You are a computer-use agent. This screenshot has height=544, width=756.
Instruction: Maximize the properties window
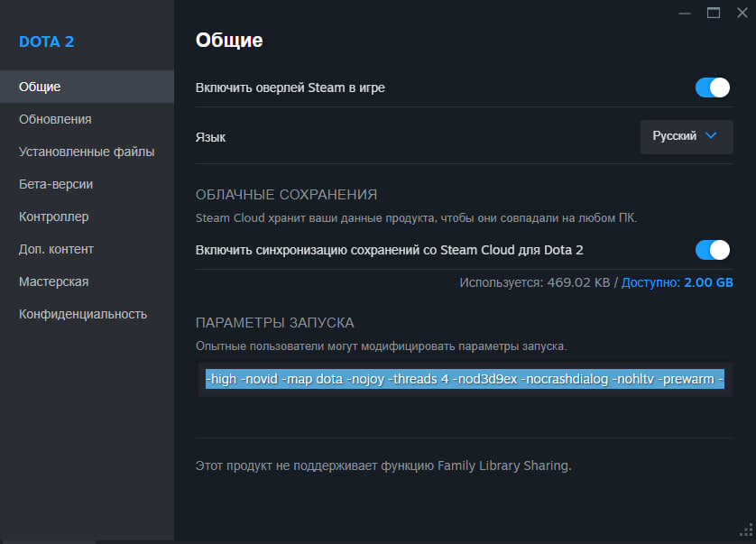[x=714, y=13]
